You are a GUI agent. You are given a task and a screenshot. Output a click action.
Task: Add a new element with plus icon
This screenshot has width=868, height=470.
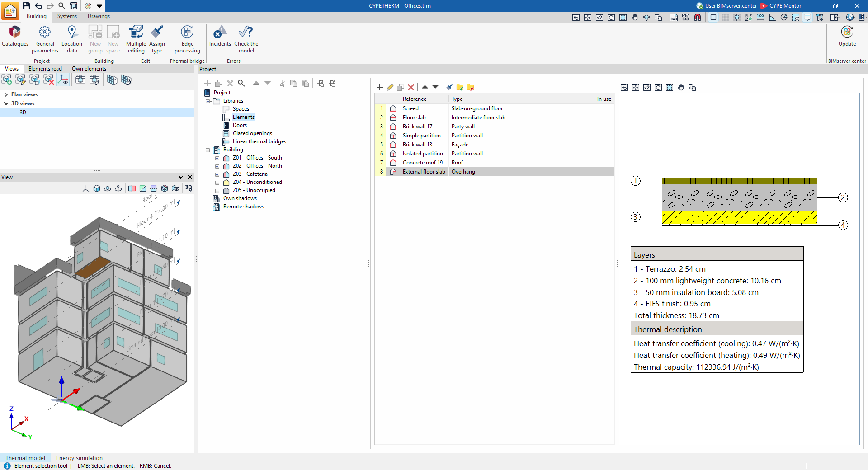(x=379, y=87)
